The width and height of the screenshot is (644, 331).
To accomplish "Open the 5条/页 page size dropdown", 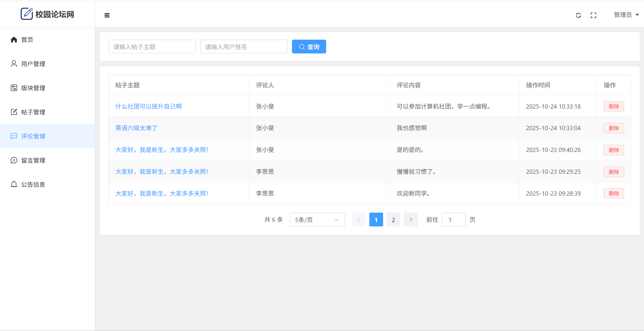I will (317, 220).
